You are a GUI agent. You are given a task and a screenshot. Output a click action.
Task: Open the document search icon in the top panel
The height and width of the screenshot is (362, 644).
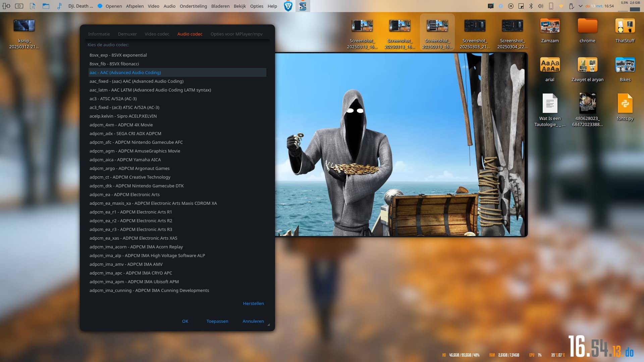33,6
